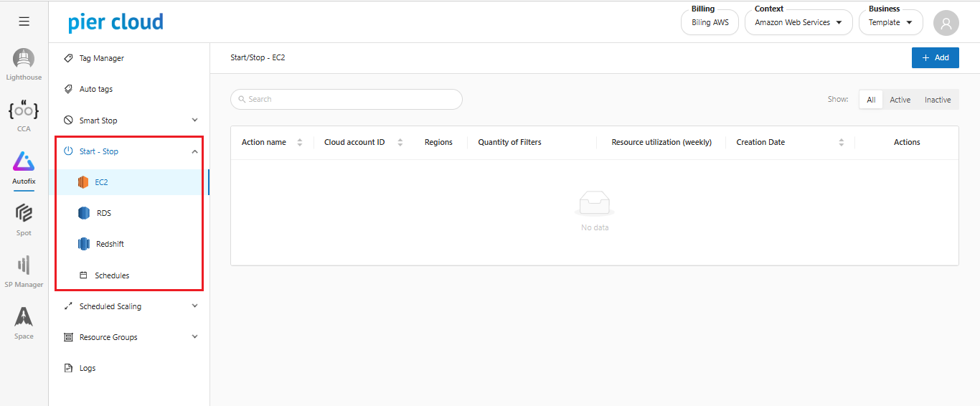Open the SP Manager icon

(24, 266)
